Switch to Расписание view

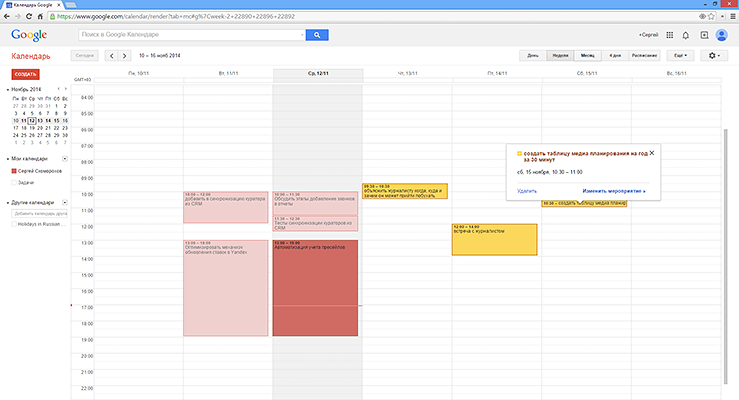[x=644, y=56]
